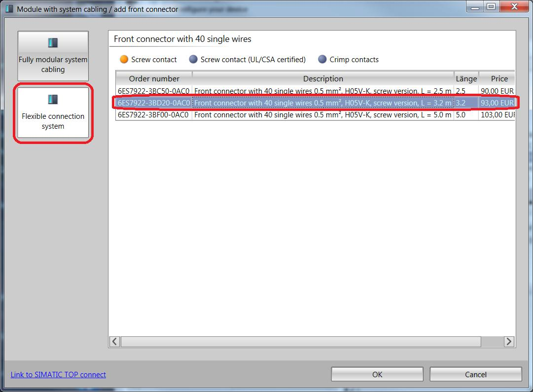The height and width of the screenshot is (392, 533).
Task: Choose Screw contact (UL/CSA certified) option
Action: point(248,60)
